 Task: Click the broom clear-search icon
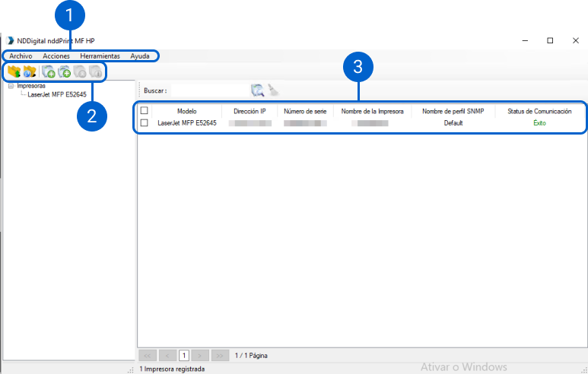(x=273, y=90)
